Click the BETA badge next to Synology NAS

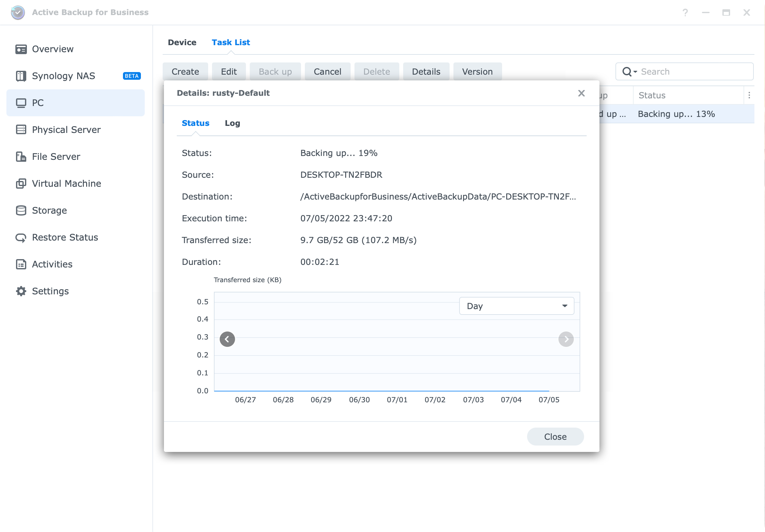132,76
